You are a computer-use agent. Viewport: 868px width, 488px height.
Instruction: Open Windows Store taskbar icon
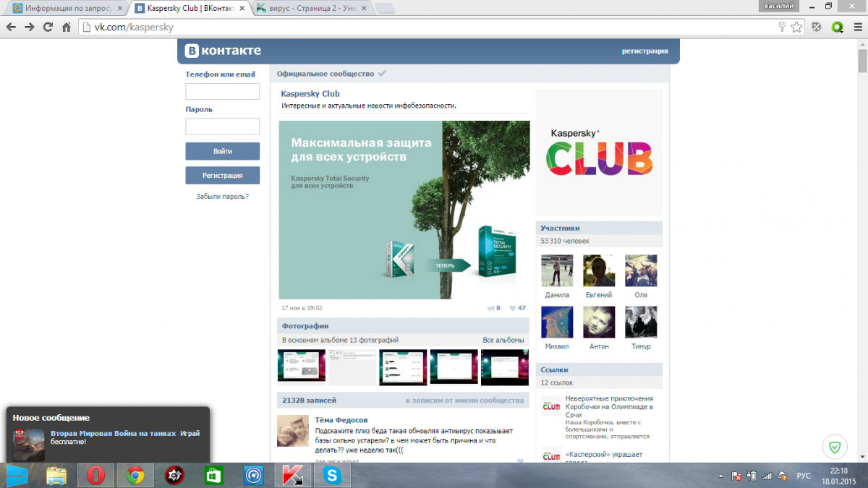click(x=213, y=476)
